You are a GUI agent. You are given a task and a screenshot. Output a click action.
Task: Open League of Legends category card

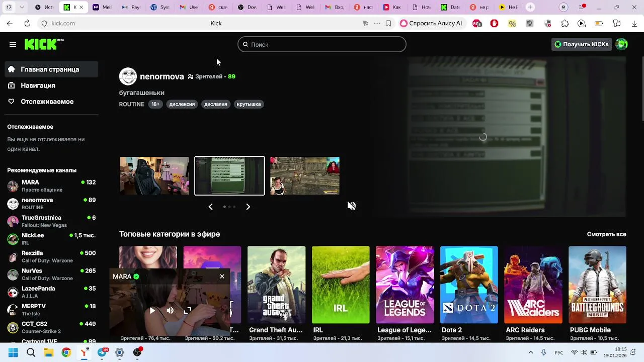[x=405, y=285]
